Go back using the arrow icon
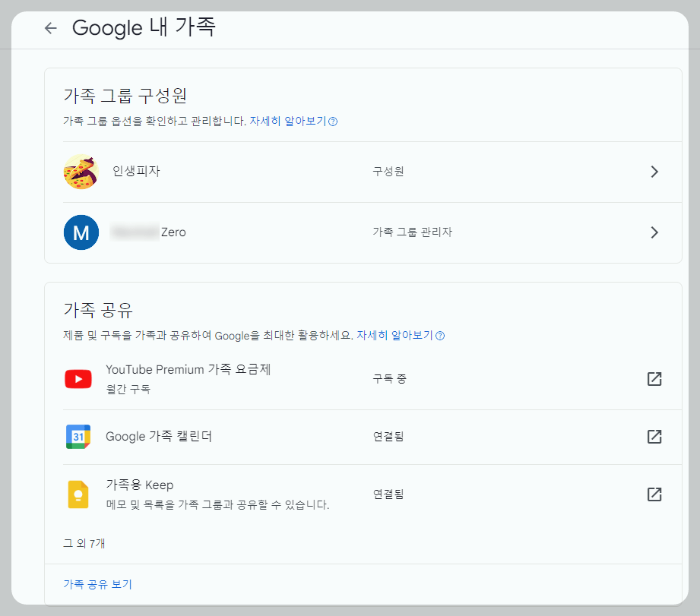This screenshot has height=616, width=700. (x=51, y=28)
